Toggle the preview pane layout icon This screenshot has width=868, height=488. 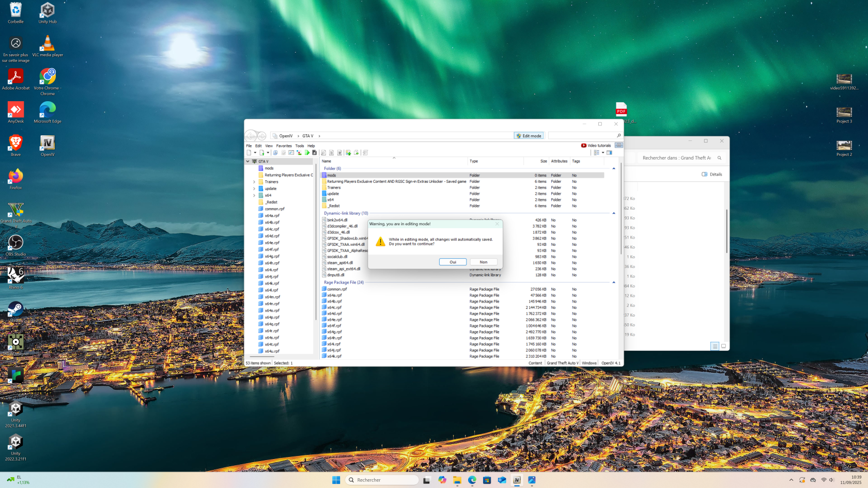click(610, 153)
